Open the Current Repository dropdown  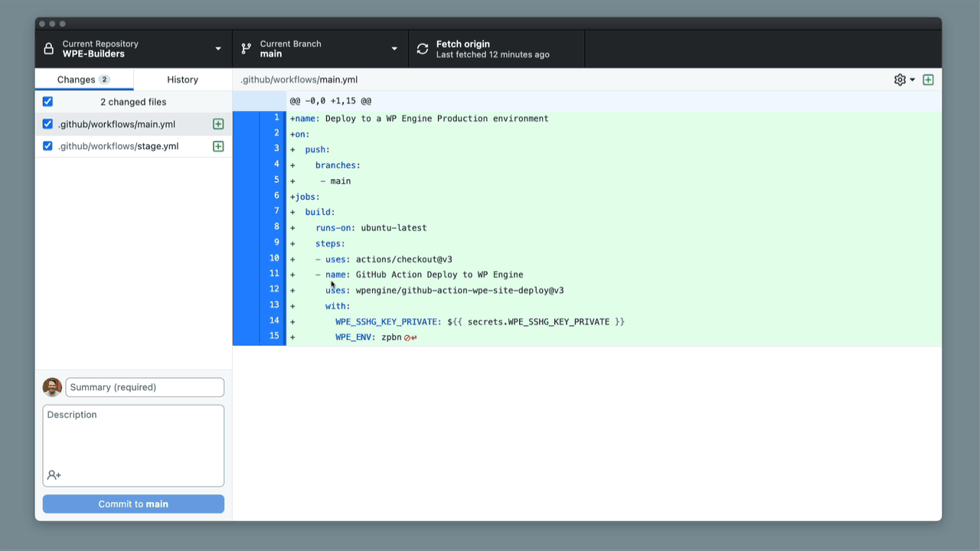133,49
